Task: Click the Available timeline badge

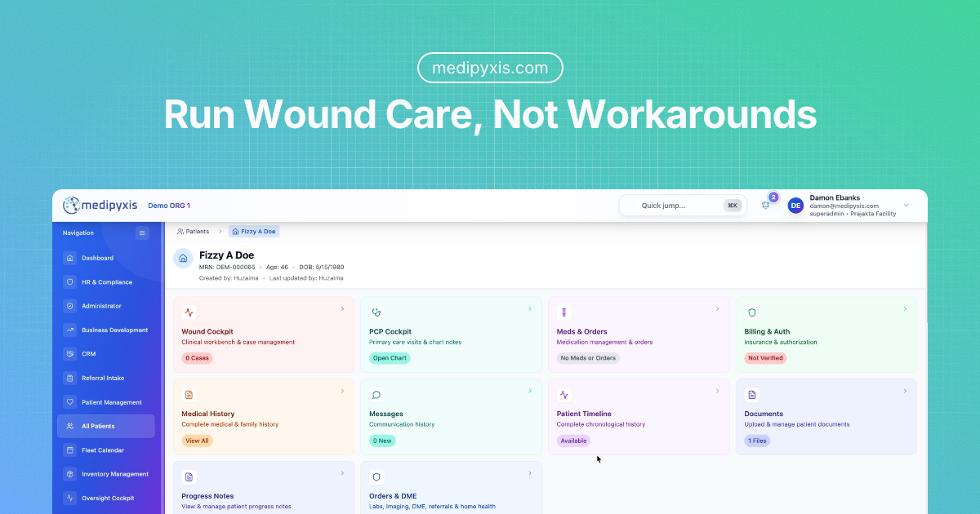Action: (x=574, y=441)
